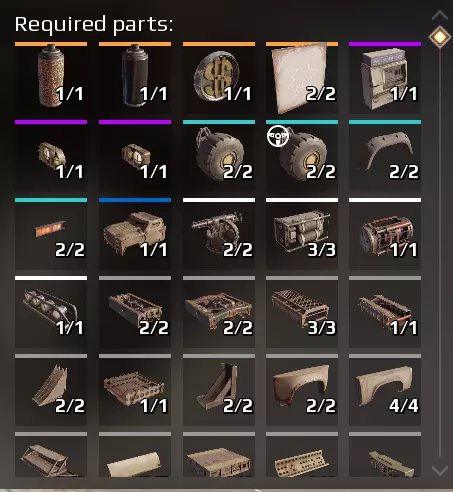
Task: Click the red cylindrical engine part
Action: (x=385, y=234)
